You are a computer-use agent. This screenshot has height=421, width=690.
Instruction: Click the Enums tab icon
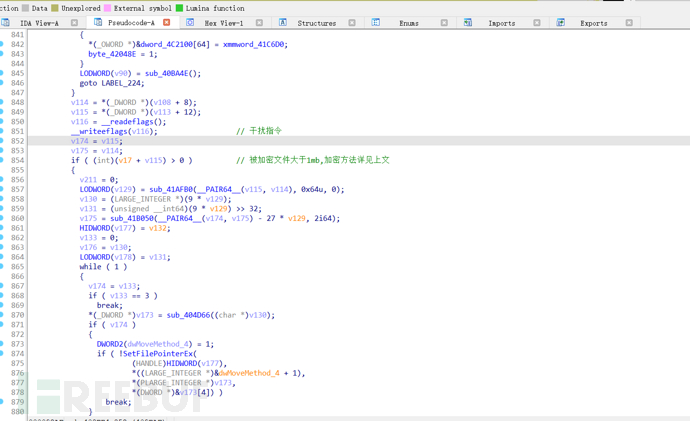coord(376,22)
